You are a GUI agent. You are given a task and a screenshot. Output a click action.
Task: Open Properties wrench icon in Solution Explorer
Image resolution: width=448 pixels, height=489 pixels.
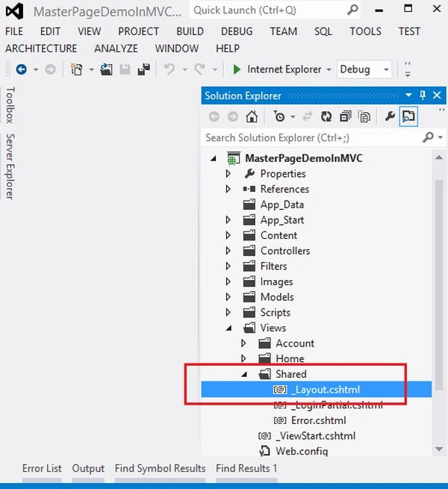click(x=390, y=116)
